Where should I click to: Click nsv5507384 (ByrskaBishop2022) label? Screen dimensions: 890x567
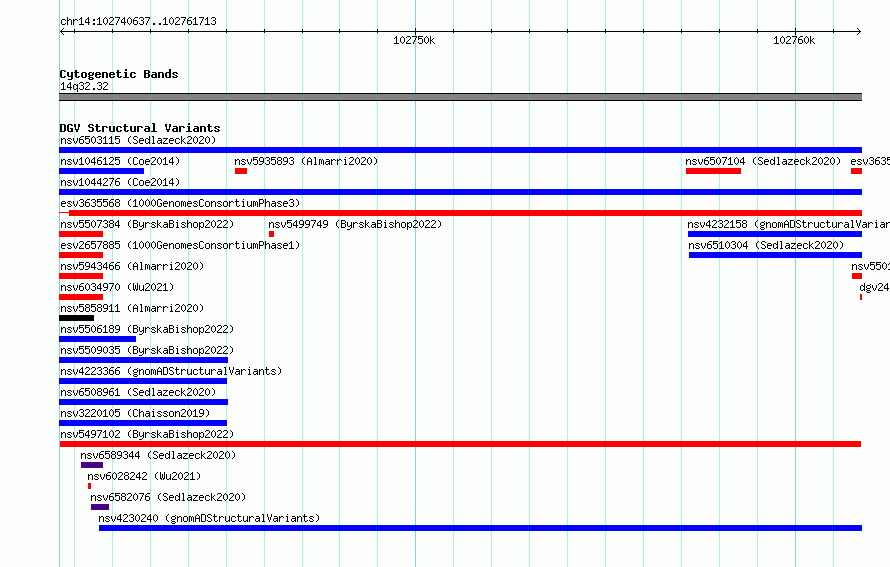[x=147, y=224]
